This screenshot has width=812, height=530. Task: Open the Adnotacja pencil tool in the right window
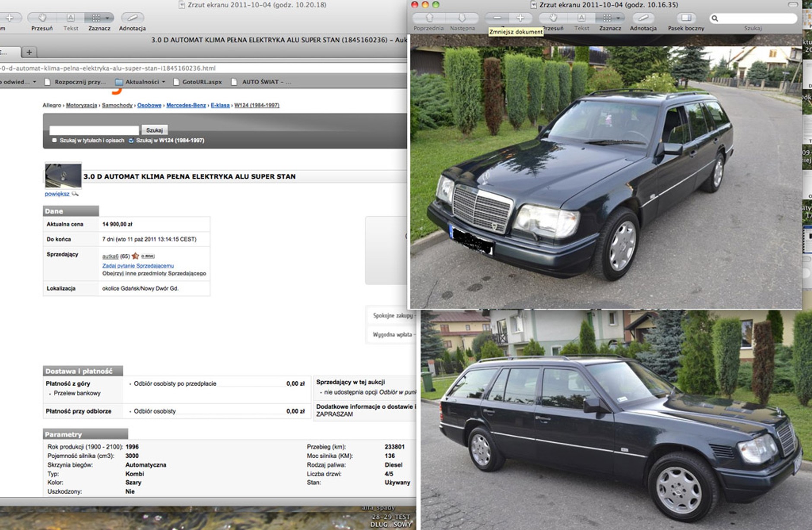[643, 18]
